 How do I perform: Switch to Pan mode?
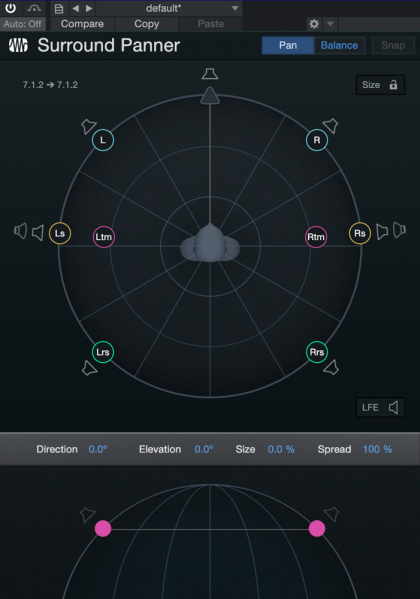coord(288,45)
